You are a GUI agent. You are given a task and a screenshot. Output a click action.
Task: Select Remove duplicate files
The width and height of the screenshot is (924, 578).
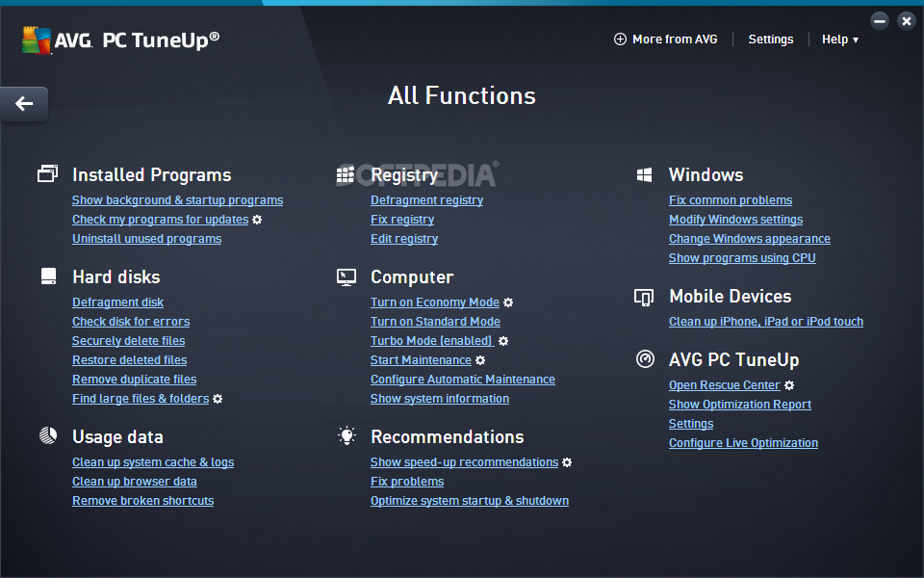tap(135, 380)
